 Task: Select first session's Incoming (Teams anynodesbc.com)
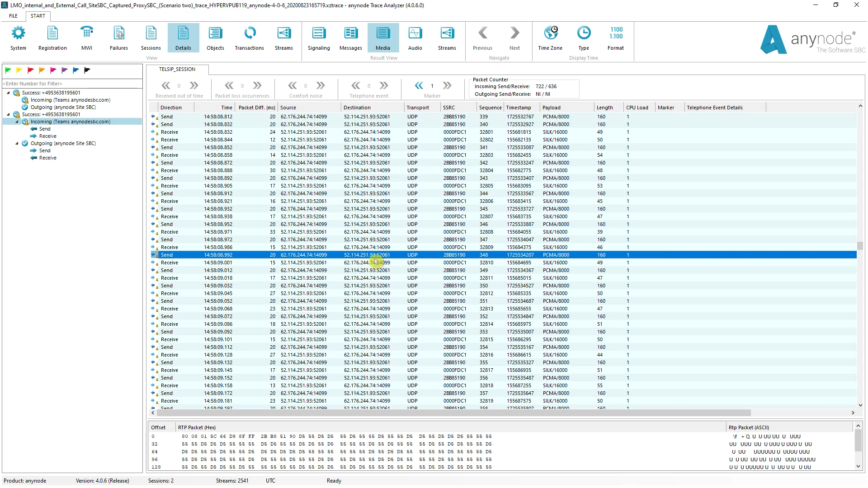click(x=70, y=100)
